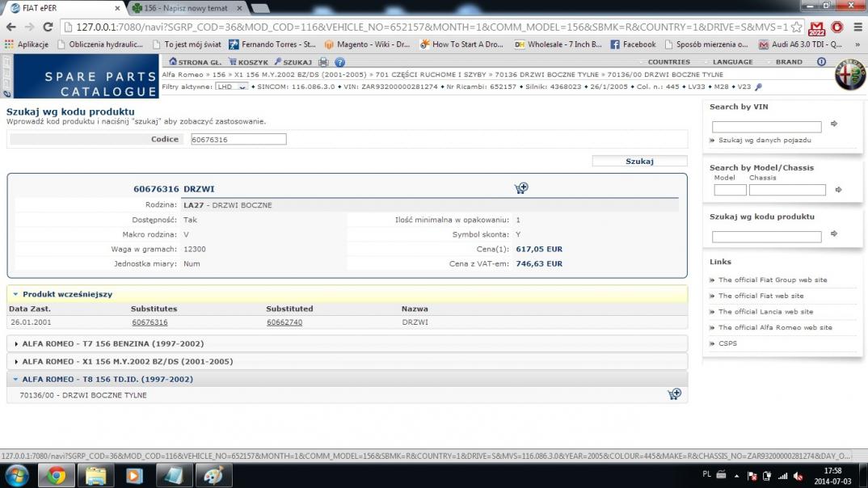Image resolution: width=868 pixels, height=488 pixels.
Task: Click in the Codice input field
Action: pos(238,140)
